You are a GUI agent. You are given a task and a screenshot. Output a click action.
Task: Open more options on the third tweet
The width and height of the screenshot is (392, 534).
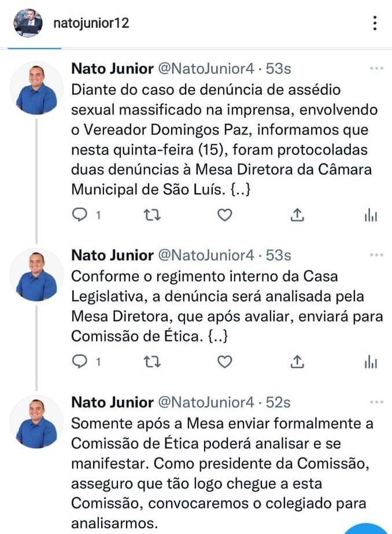pyautogui.click(x=376, y=402)
